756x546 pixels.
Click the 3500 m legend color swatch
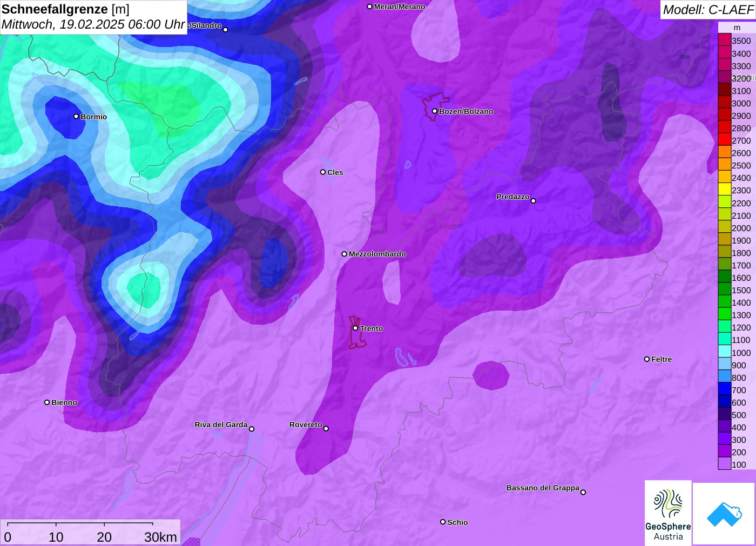(x=725, y=41)
